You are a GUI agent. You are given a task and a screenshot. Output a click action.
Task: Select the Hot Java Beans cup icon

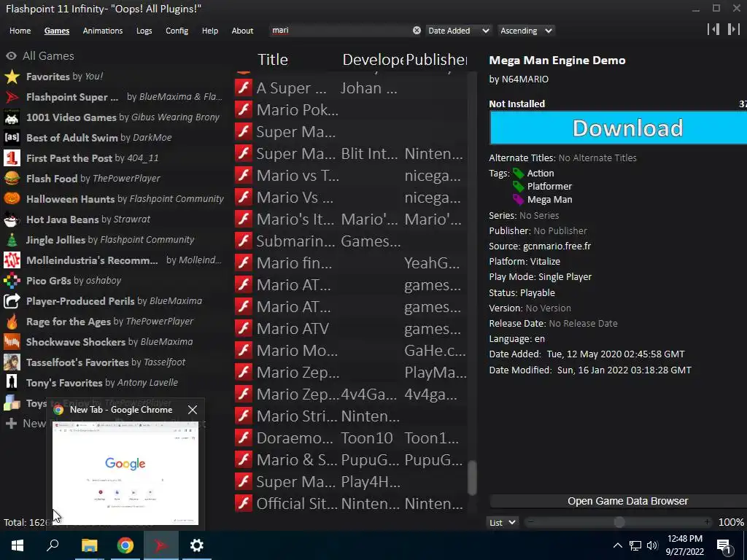[x=12, y=219]
